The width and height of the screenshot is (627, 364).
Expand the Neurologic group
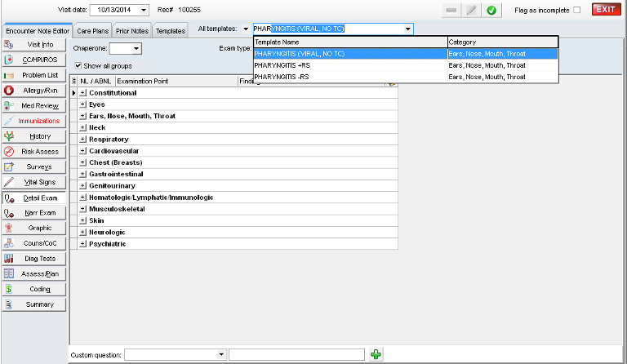[x=82, y=232]
